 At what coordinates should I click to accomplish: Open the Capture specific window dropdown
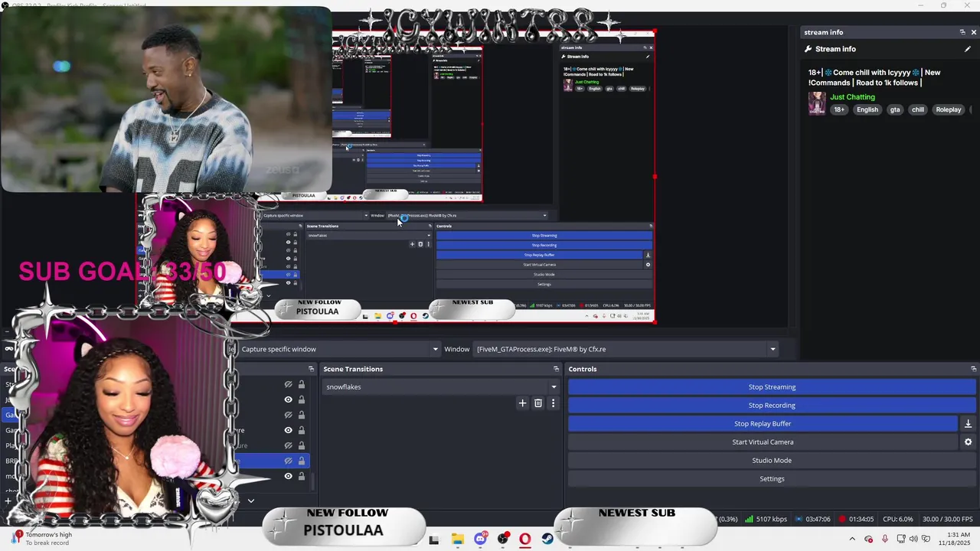[340, 349]
